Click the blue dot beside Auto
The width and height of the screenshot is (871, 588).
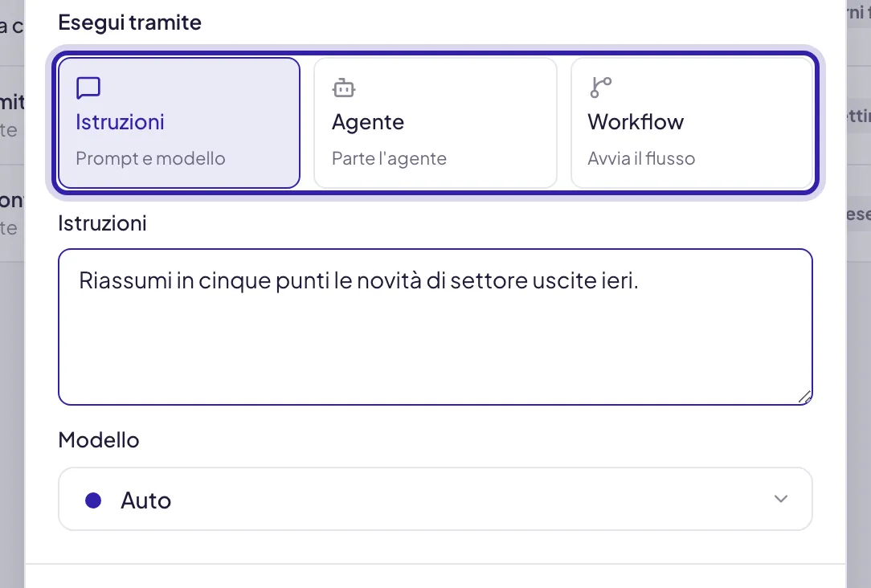coord(93,500)
